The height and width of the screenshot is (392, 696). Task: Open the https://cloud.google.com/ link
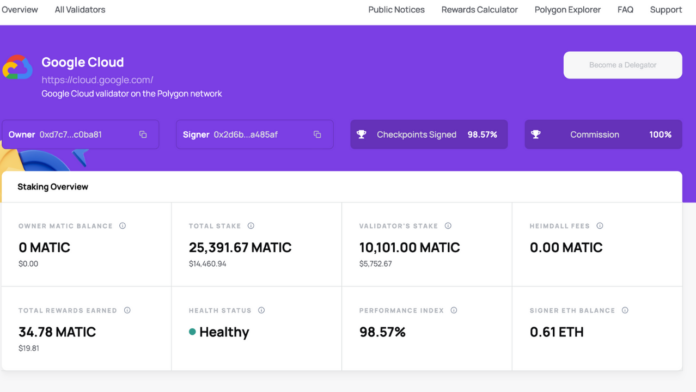(97, 80)
